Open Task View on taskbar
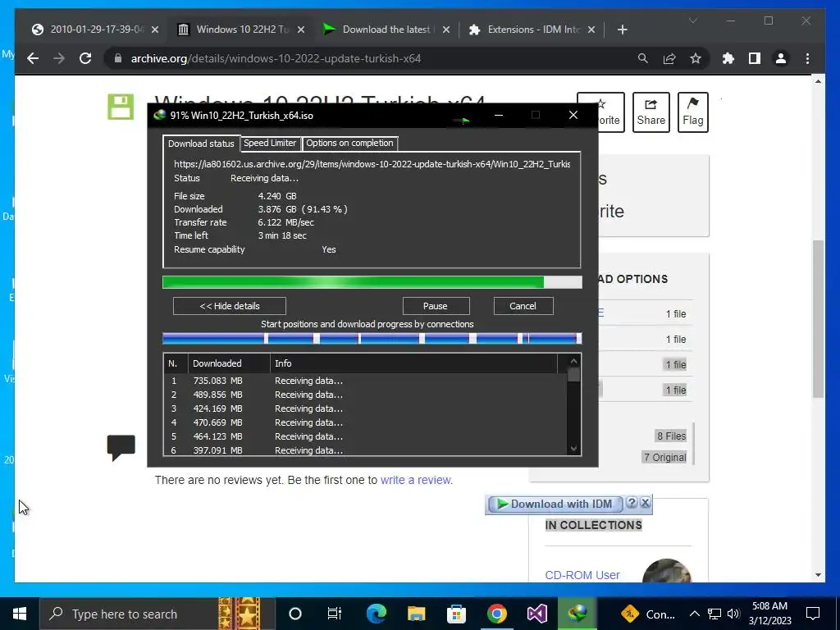Viewport: 840px width, 630px height. [335, 614]
